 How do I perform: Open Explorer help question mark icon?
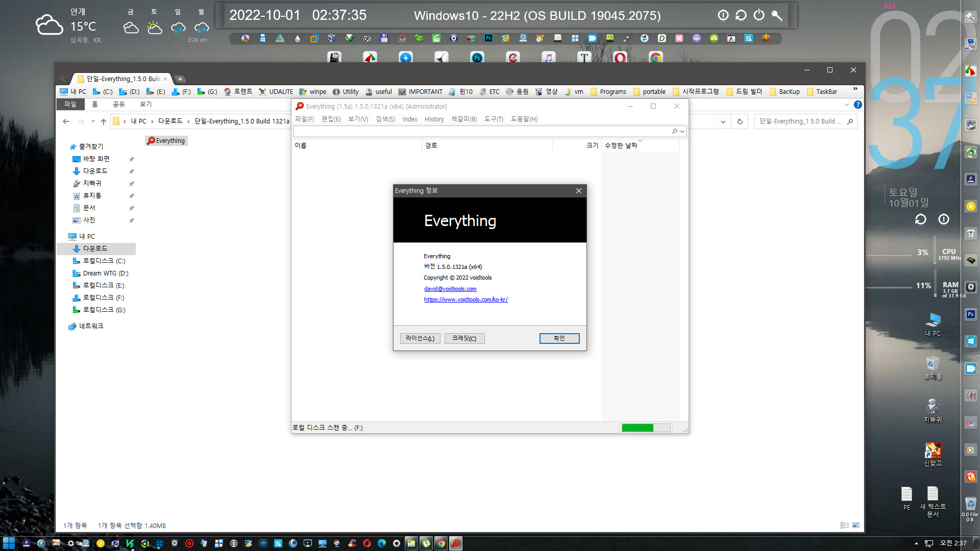pos(858,105)
